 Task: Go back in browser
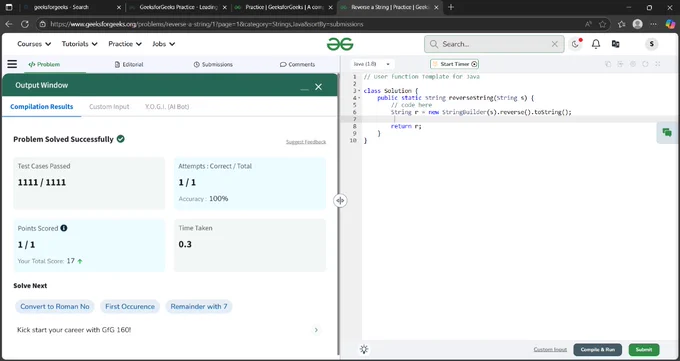[9, 24]
